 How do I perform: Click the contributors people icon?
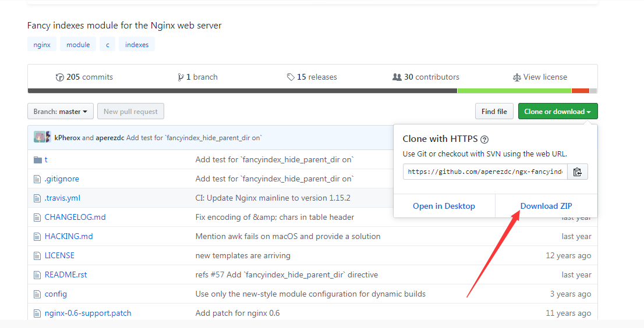[x=397, y=77]
